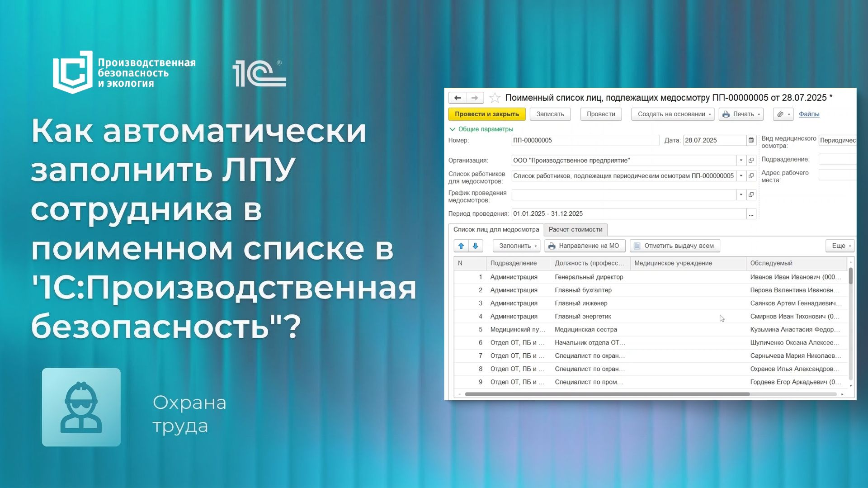
Task: Click the Провести button
Action: coord(601,114)
